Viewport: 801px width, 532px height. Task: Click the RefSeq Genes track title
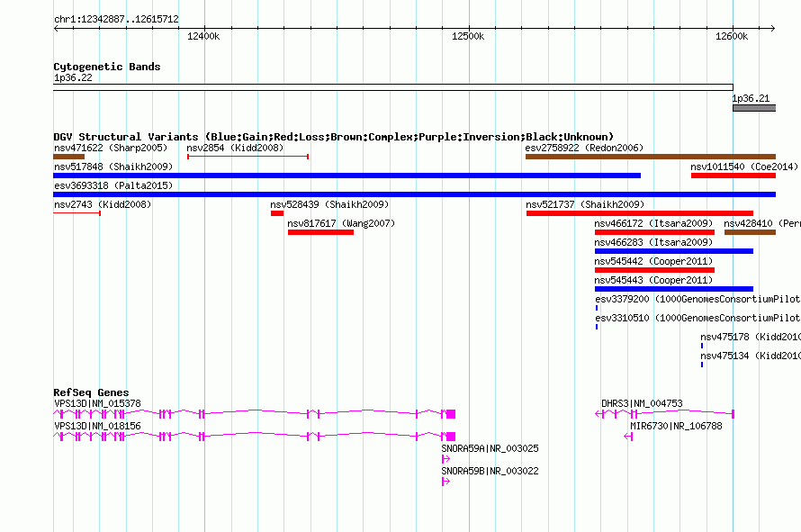[91, 392]
